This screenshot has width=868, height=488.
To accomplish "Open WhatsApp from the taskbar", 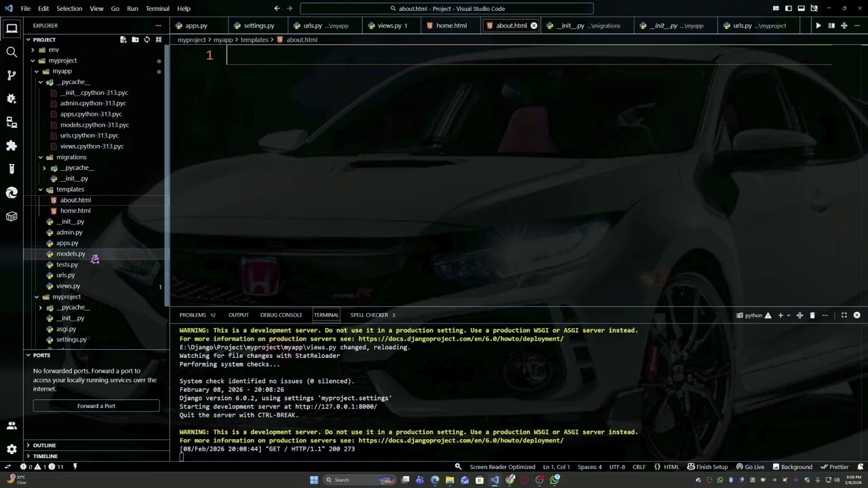I will tap(555, 480).
